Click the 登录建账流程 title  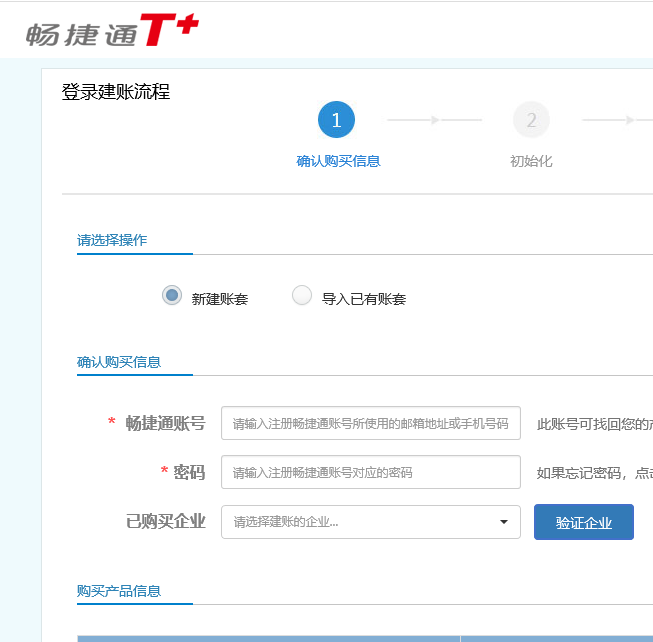[116, 92]
